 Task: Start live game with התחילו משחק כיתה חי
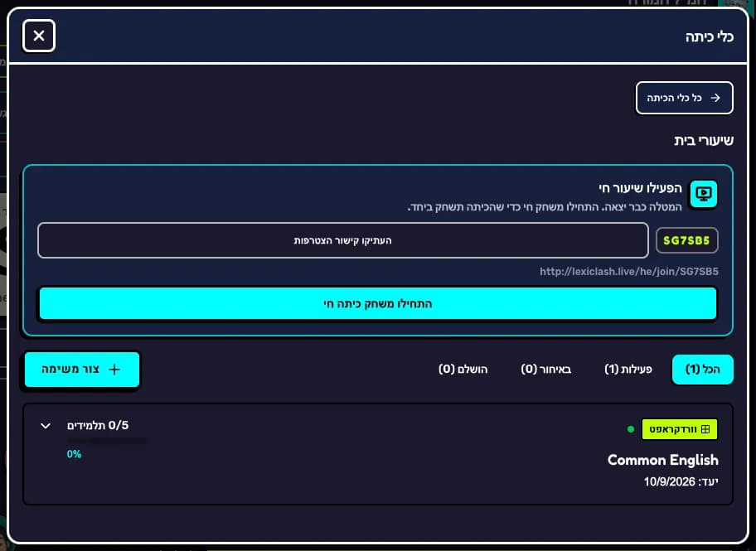coord(378,304)
